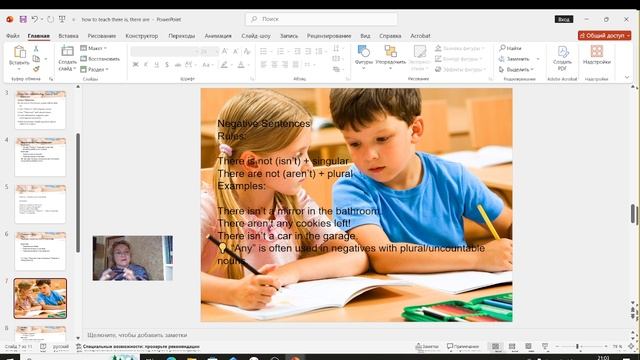Start slideshow from the quick access toolbar
The image size is (640, 360).
point(62,19)
